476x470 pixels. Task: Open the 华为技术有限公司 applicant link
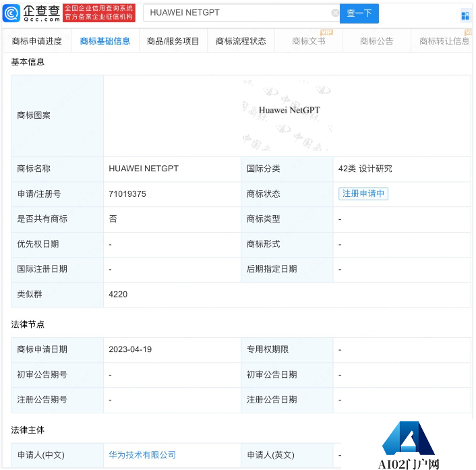tap(142, 454)
